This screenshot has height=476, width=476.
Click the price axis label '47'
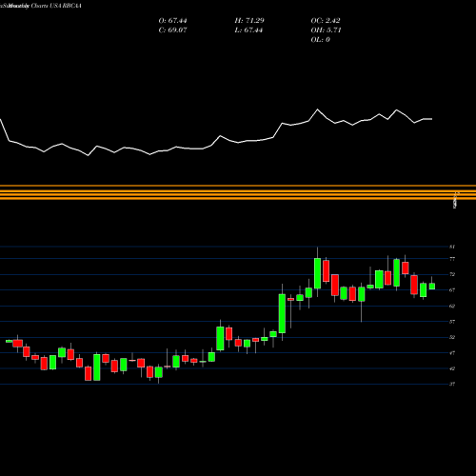click(452, 353)
